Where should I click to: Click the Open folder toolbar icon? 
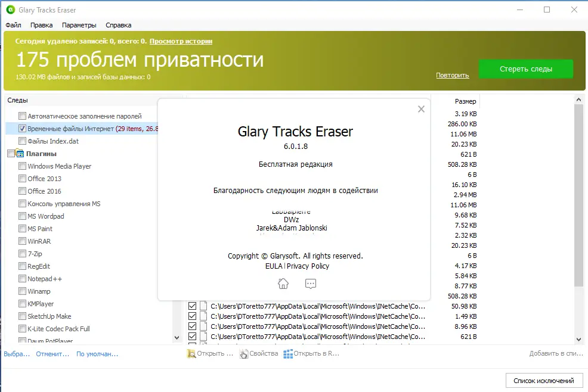pos(191,354)
